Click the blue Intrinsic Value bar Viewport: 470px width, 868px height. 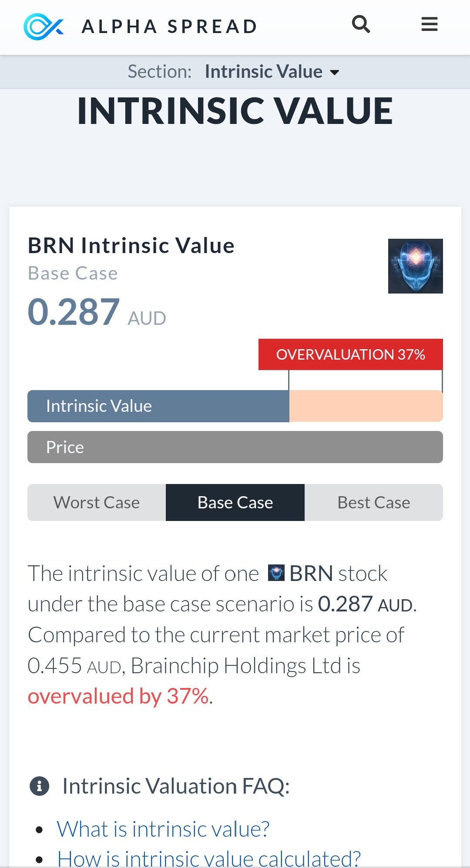tap(158, 406)
